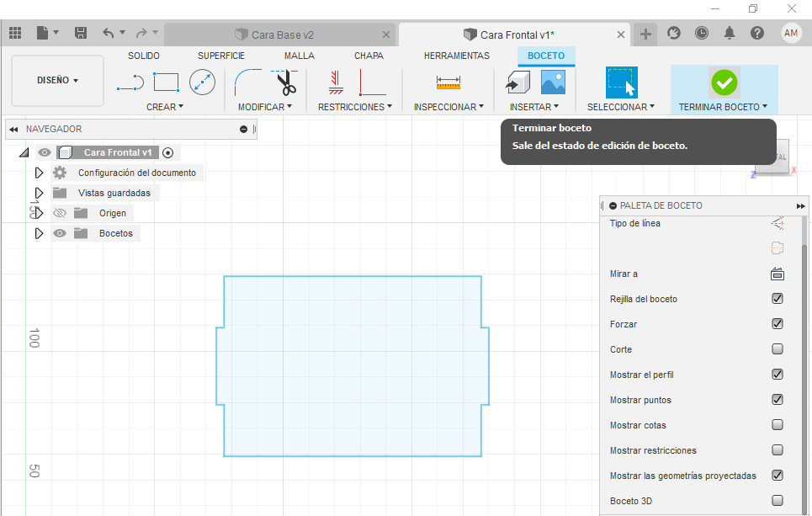This screenshot has height=516, width=812.
Task: Open the RESTRICCIONES dropdown menu
Action: [x=355, y=107]
